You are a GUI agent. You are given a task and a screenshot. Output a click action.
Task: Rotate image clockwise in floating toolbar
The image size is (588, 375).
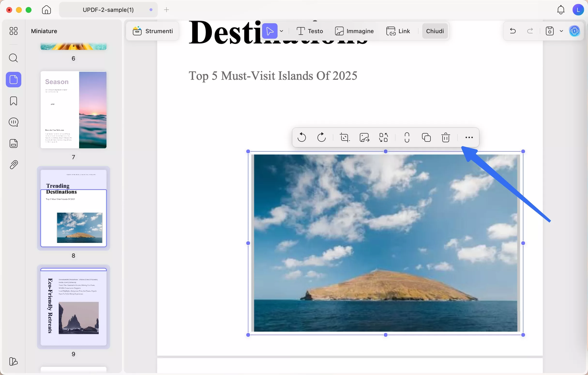tap(322, 137)
